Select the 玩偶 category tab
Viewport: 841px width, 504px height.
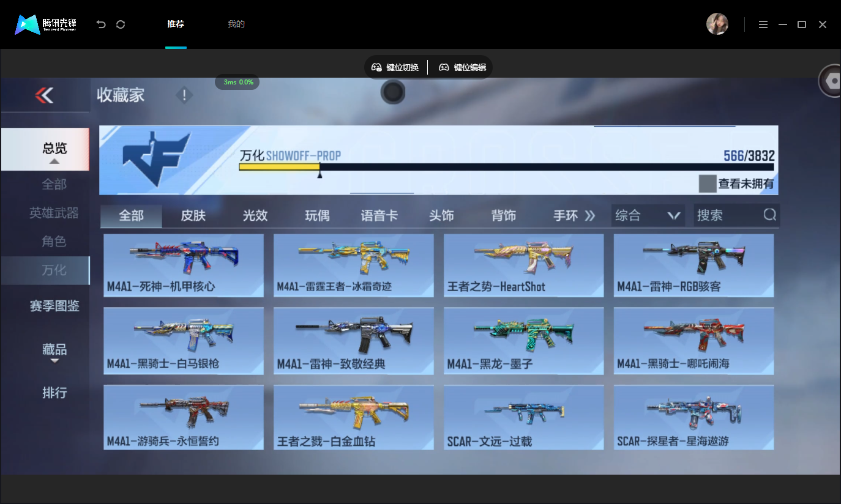tap(317, 216)
